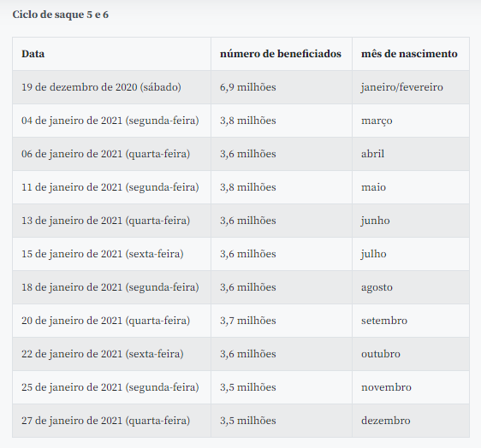The height and width of the screenshot is (448, 481).
Task: Select the '25 de janeiro de 2021' date cell
Action: click(111, 387)
